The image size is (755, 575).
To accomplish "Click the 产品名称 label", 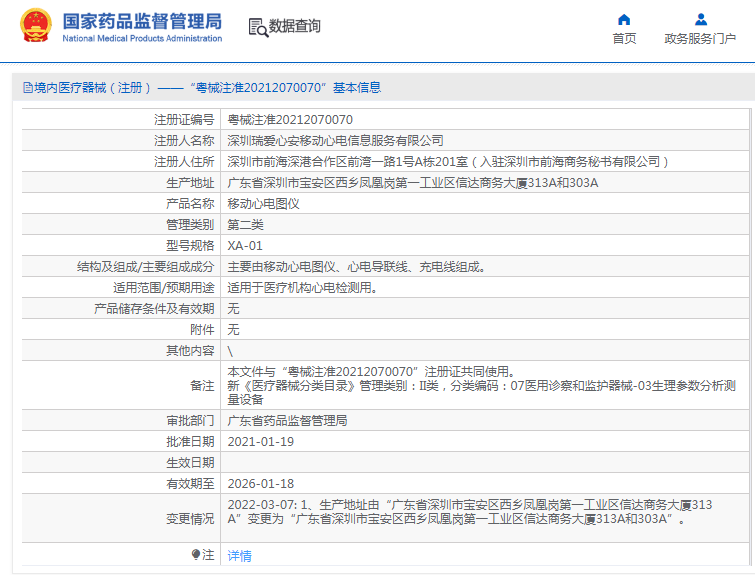I will point(190,204).
